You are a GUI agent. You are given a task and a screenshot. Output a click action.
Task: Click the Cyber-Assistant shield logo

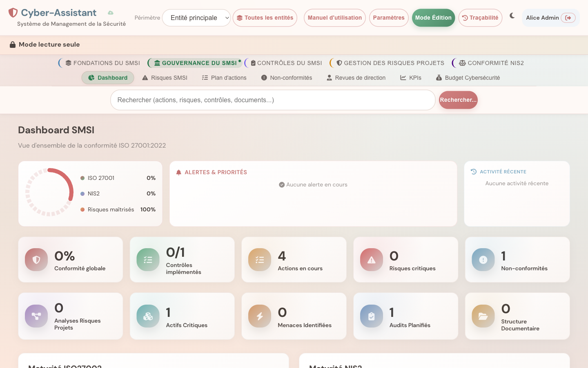coord(13,13)
